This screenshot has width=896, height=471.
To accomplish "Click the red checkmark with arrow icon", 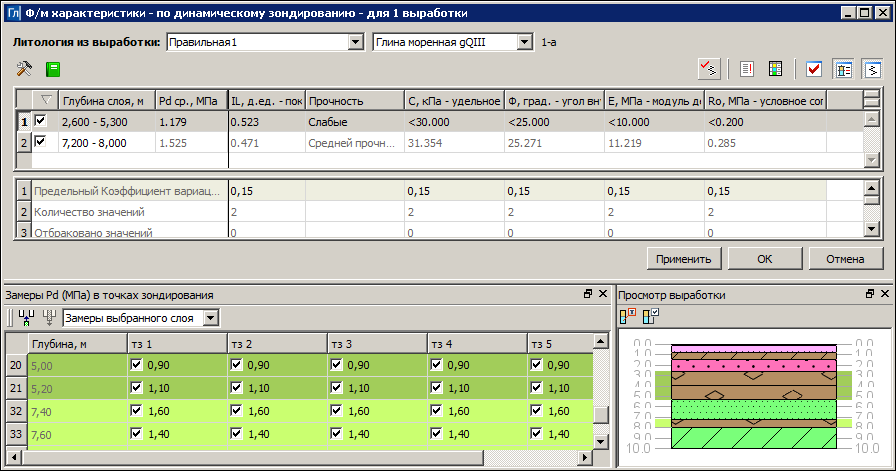I will point(709,69).
